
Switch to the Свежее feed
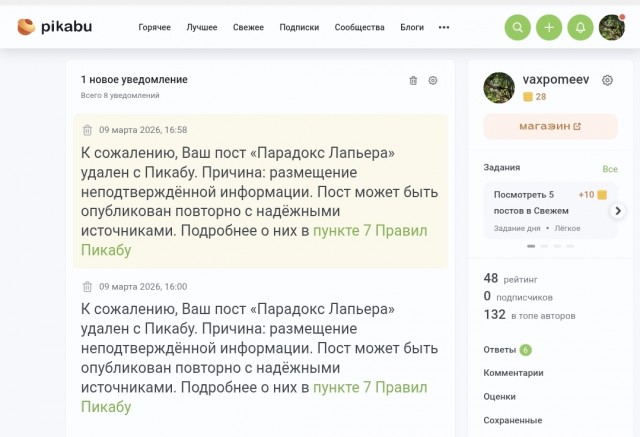pos(248,27)
